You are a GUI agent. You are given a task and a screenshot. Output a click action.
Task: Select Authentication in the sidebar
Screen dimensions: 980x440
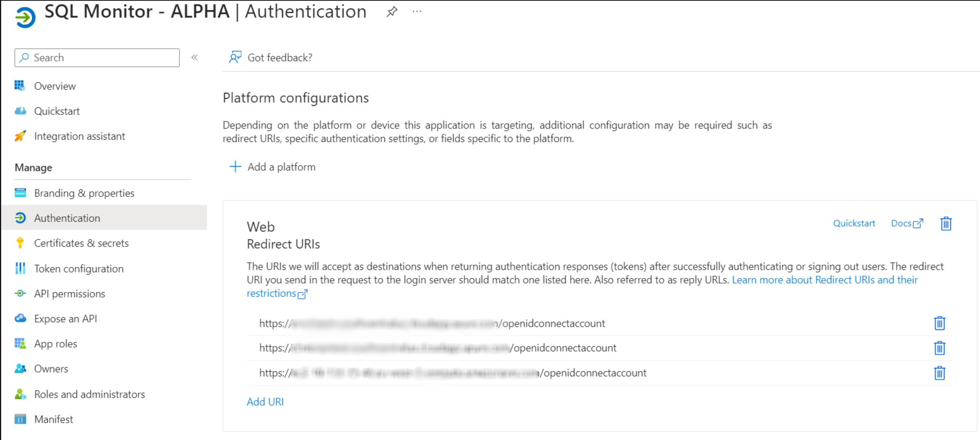[x=104, y=217]
